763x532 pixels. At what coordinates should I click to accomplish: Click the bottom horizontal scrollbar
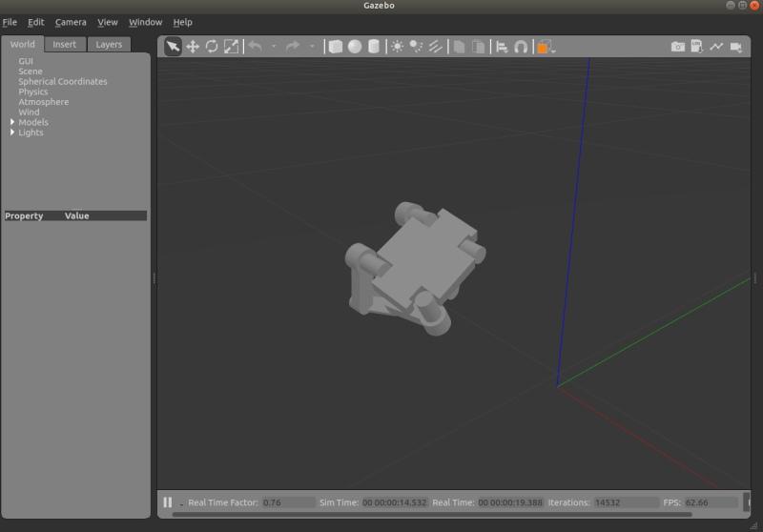click(432, 515)
